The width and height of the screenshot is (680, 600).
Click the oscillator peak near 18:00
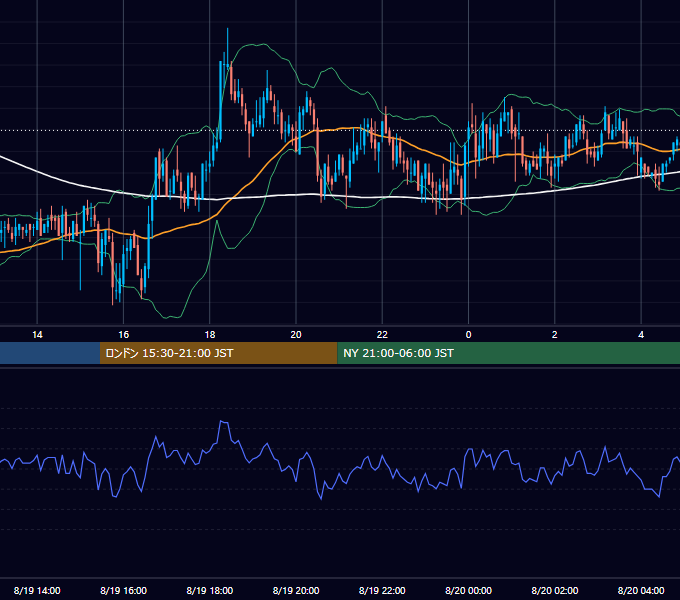(x=223, y=422)
